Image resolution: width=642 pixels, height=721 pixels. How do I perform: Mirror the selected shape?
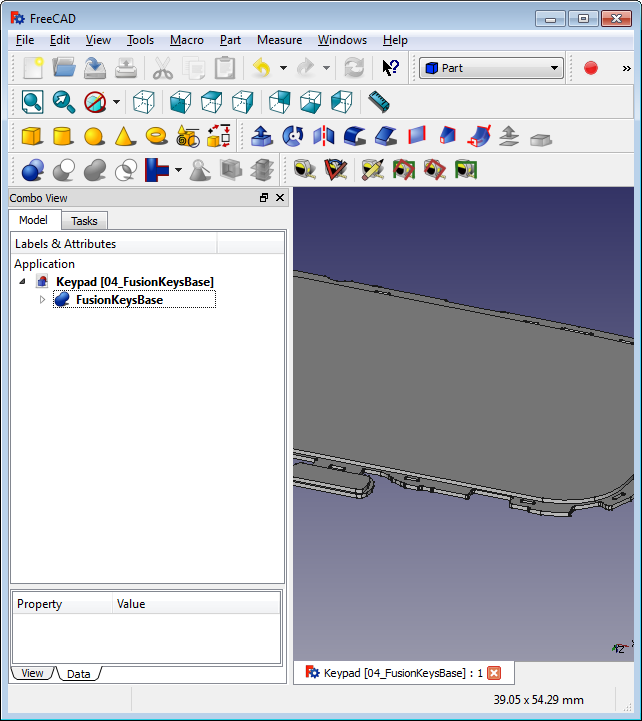[x=324, y=136]
